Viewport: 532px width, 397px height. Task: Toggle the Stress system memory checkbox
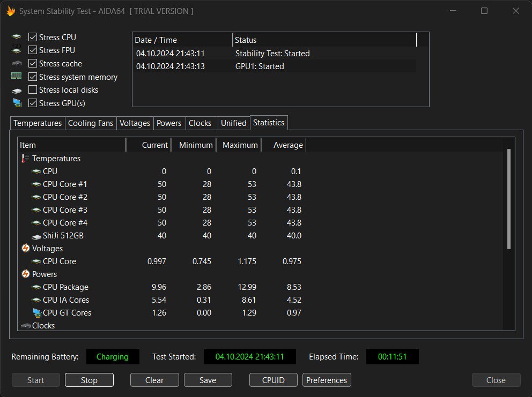pyautogui.click(x=33, y=77)
